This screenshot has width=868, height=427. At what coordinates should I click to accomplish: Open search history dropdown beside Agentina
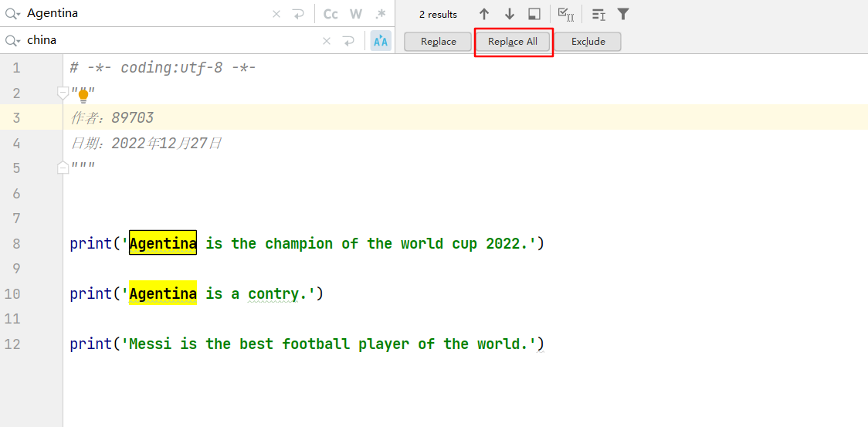13,14
